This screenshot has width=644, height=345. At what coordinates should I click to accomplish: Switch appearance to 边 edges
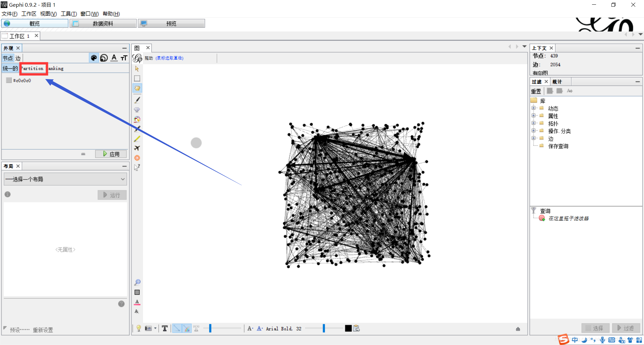(18, 58)
